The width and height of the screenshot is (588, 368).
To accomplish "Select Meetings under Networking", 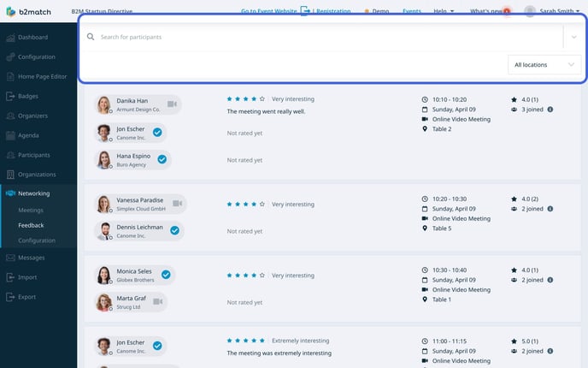I will pyautogui.click(x=31, y=210).
